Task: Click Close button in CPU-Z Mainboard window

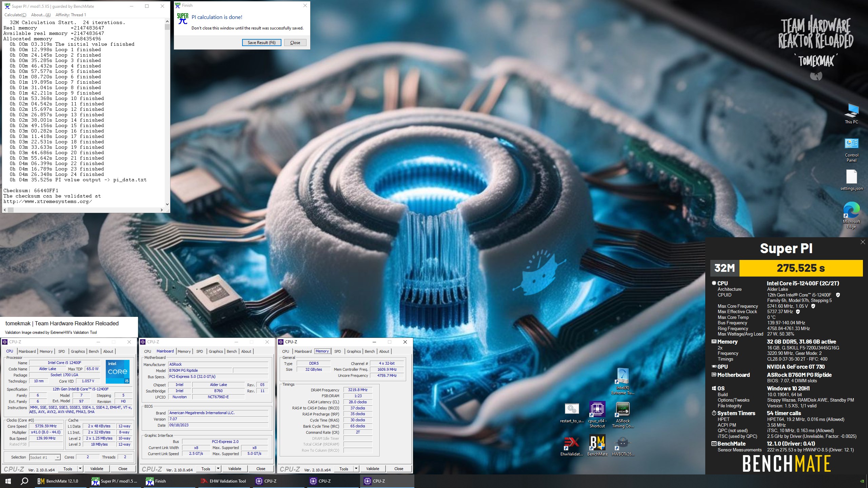Action: (x=261, y=469)
